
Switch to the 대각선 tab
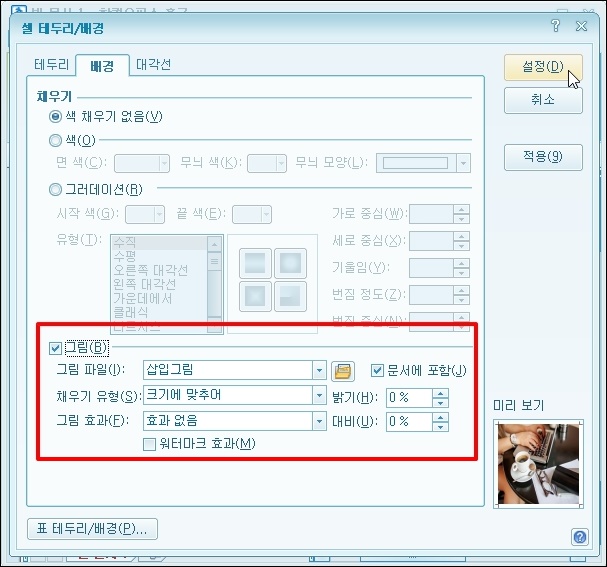click(154, 64)
